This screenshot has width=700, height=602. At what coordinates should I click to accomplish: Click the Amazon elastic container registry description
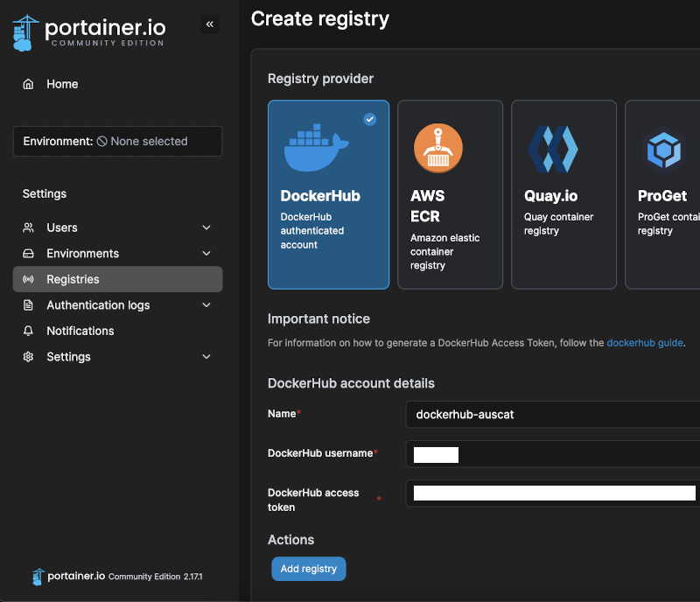coord(445,251)
